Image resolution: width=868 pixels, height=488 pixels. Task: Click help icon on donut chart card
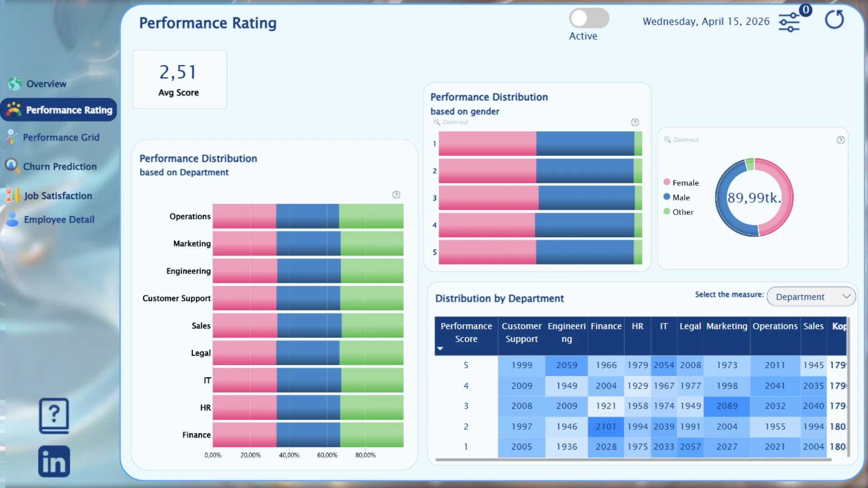[x=840, y=140]
